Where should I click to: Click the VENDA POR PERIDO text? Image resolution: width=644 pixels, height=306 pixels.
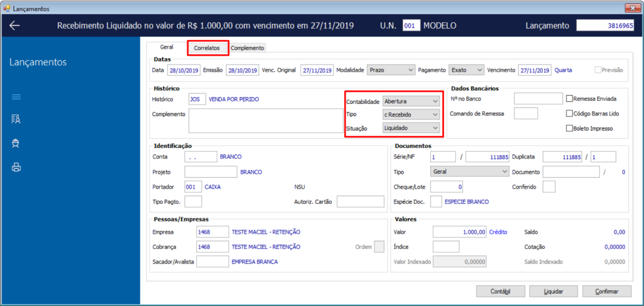click(x=234, y=99)
